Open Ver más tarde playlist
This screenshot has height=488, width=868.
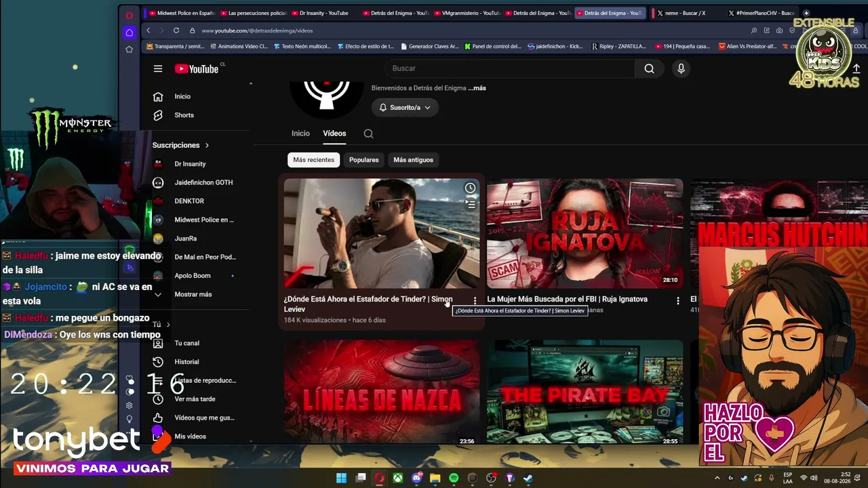[194, 399]
